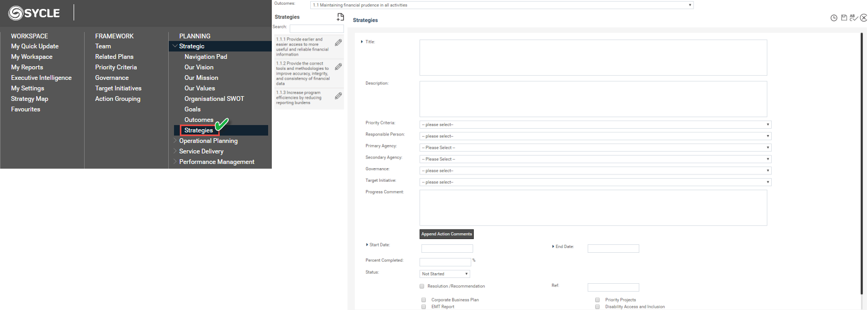Screen dimensions: 868x310
Task: Open Our Values
Action: [200, 88]
